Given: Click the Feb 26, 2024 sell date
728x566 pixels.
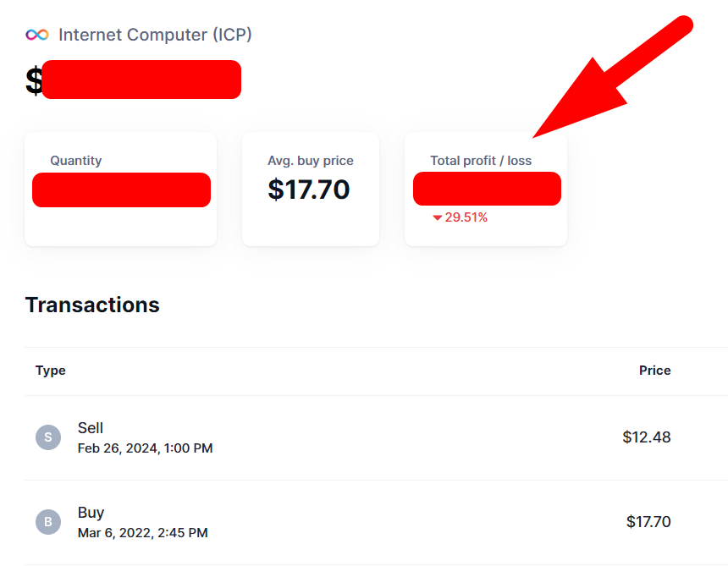Looking at the screenshot, I should (x=145, y=448).
